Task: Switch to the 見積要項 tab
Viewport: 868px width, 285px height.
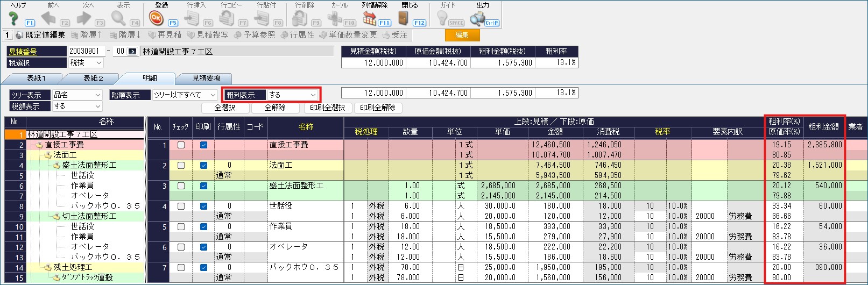Action: pyautogui.click(x=206, y=79)
